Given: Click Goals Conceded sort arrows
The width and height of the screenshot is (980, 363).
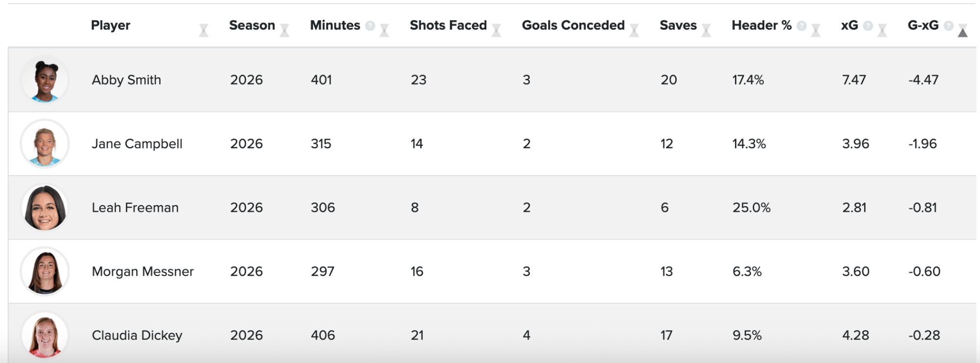Looking at the screenshot, I should pos(634,30).
